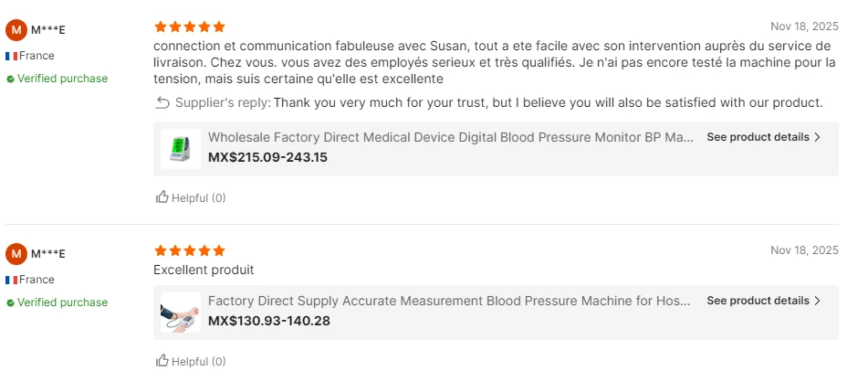Expand product details chevron for MX$130.93 item
Image resolution: width=868 pixels, height=382 pixels.
click(817, 301)
